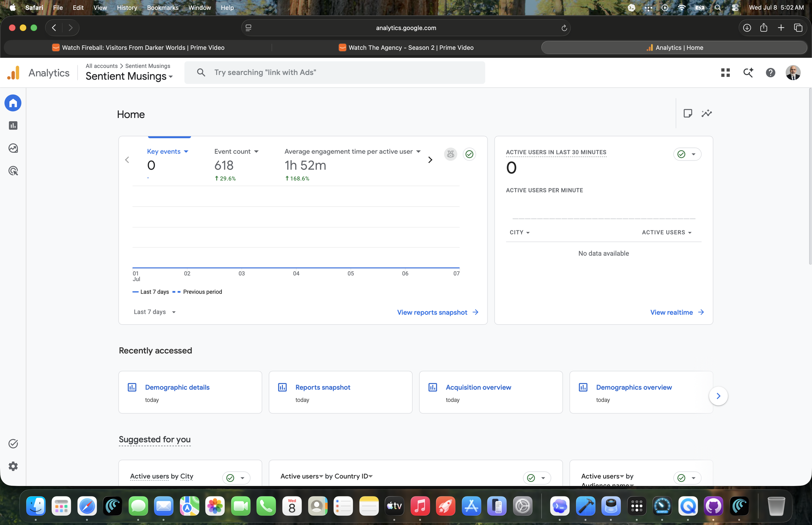The height and width of the screenshot is (525, 812).
Task: Open the Demographic details report card
Action: point(190,392)
